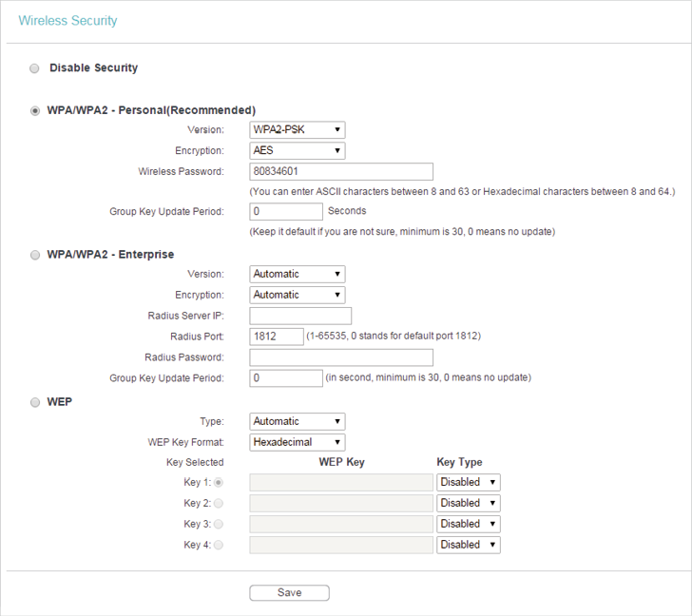Click the Key 4 WEP Key field
This screenshot has height=616, width=692.
341,545
